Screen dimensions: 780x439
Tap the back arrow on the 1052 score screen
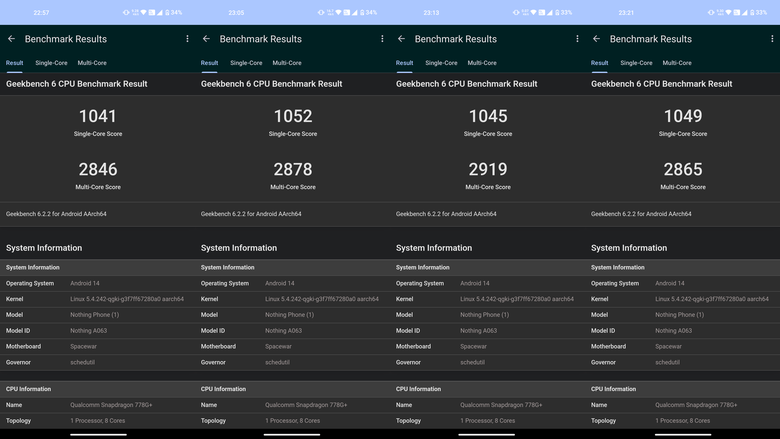[206, 39]
